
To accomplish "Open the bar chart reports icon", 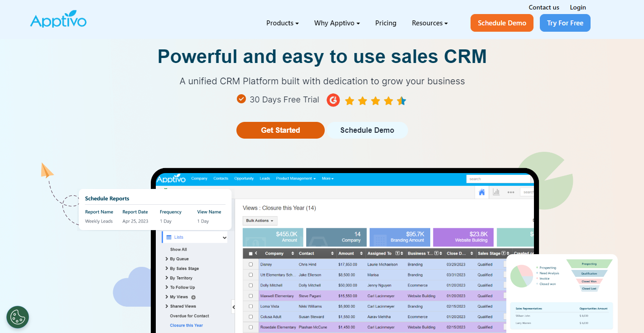I will tap(496, 192).
